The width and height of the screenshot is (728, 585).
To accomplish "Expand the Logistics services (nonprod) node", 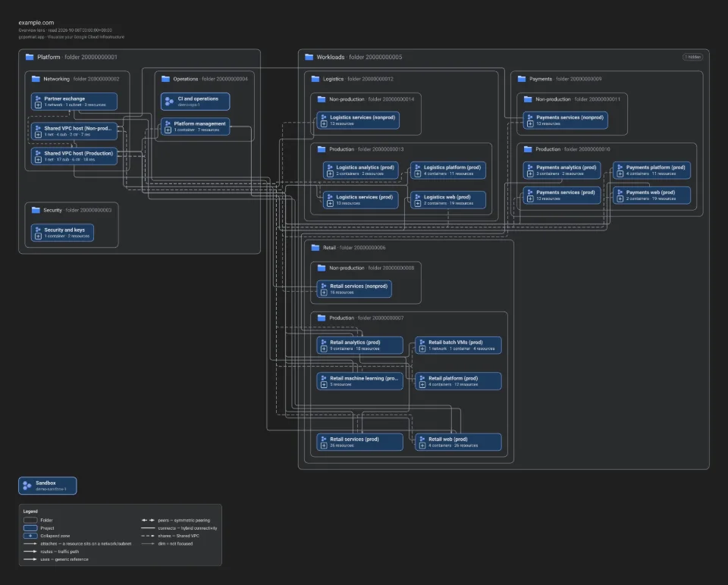I will pos(324,124).
